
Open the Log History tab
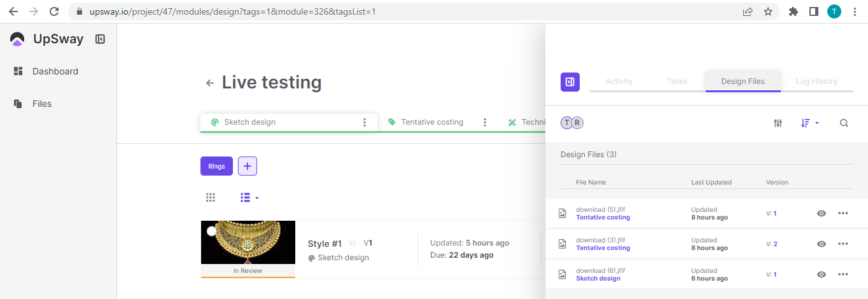click(816, 81)
